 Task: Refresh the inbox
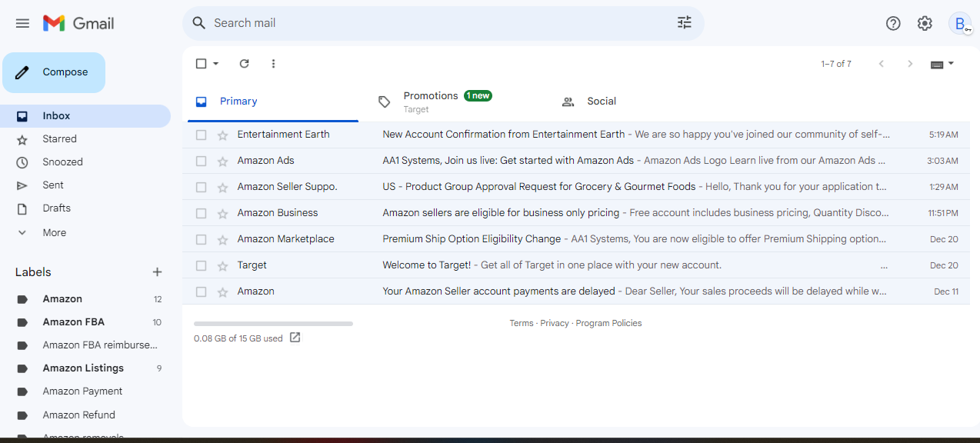point(245,64)
